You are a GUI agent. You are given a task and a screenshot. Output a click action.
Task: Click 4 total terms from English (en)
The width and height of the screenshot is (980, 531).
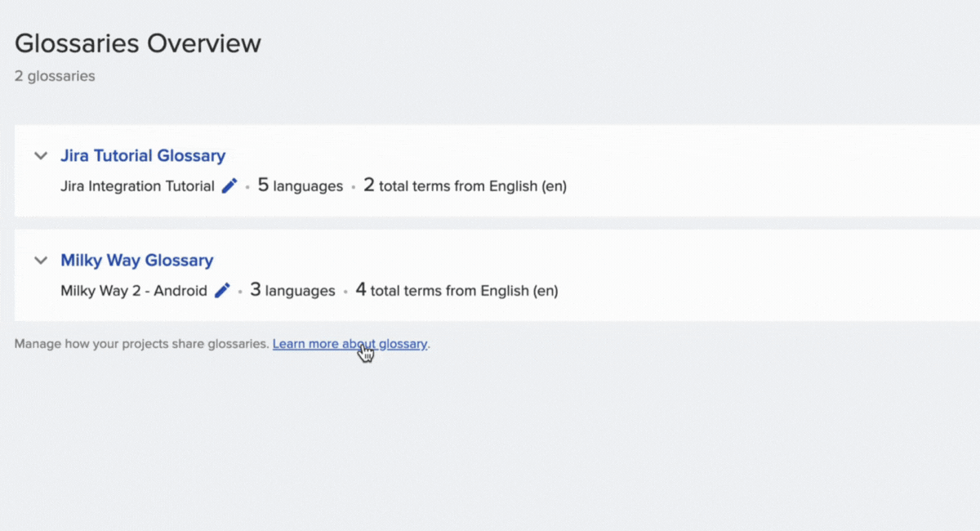pyautogui.click(x=457, y=290)
